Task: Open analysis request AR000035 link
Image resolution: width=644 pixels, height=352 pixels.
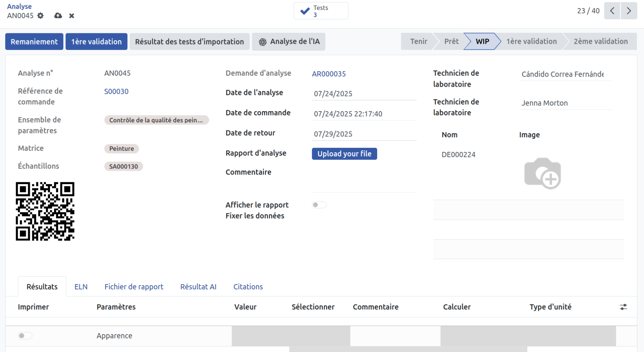Action: (x=329, y=74)
